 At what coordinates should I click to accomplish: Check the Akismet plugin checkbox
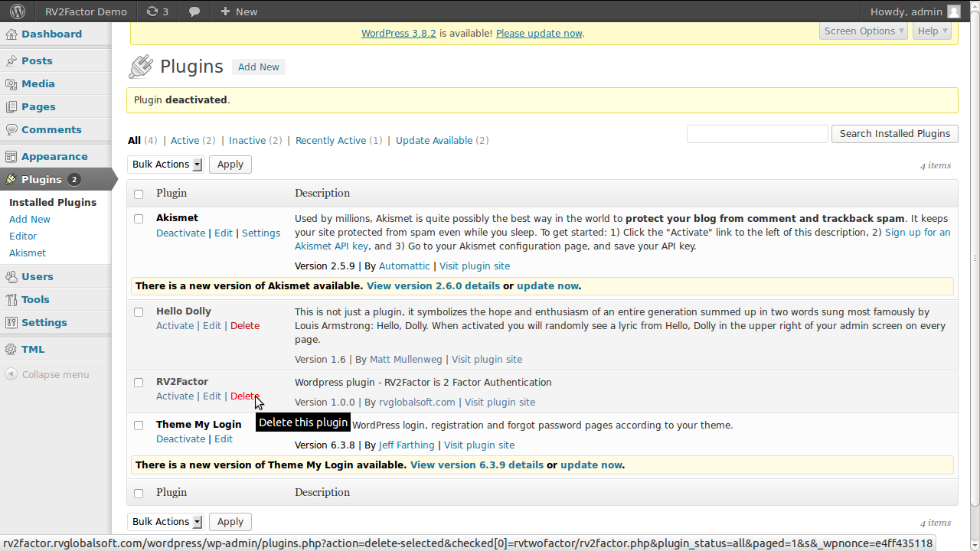pyautogui.click(x=139, y=218)
